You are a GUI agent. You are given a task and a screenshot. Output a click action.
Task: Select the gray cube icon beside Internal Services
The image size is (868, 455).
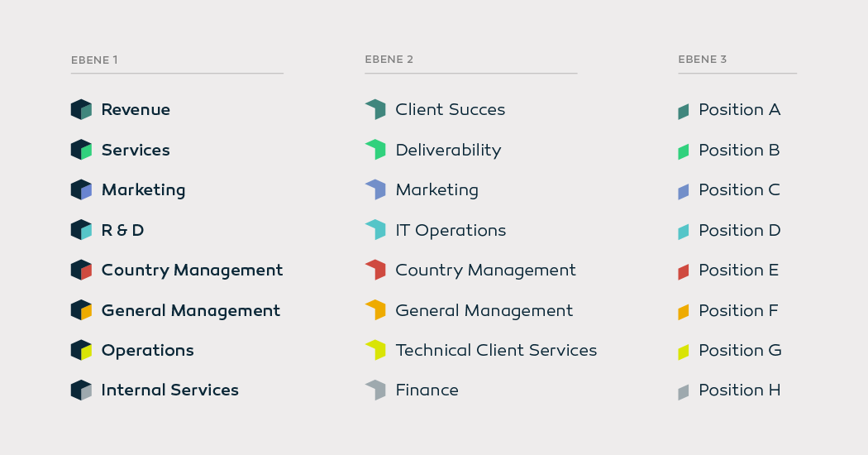point(81,390)
